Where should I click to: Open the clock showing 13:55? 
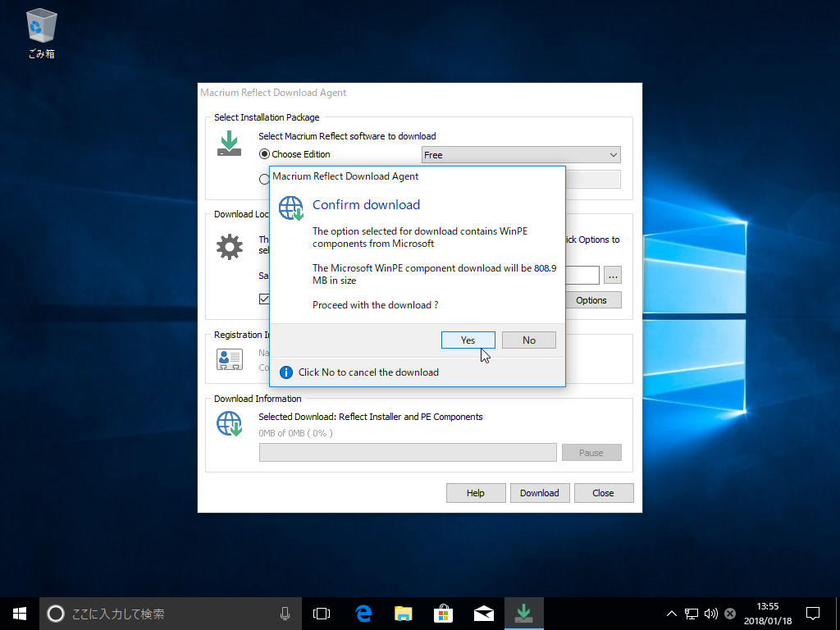tap(767, 614)
